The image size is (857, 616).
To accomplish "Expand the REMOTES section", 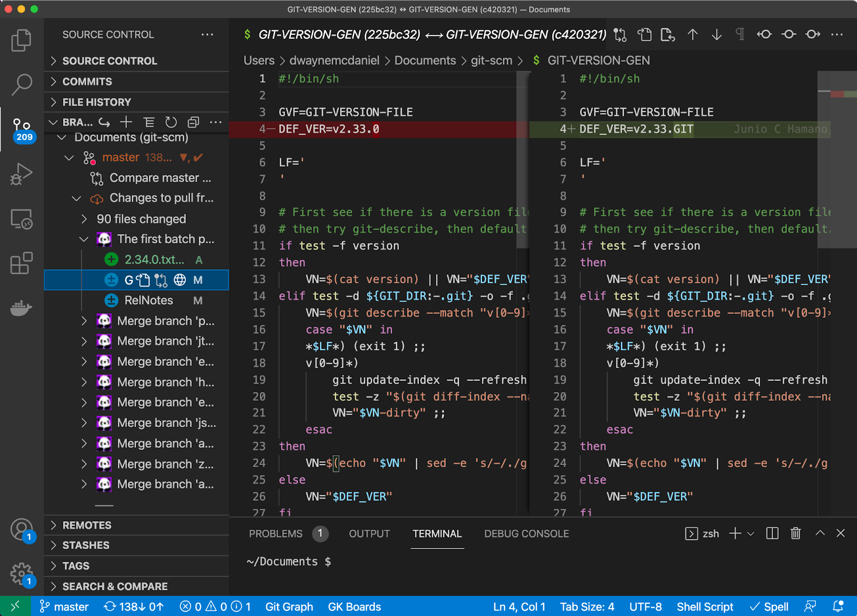I will click(x=87, y=525).
